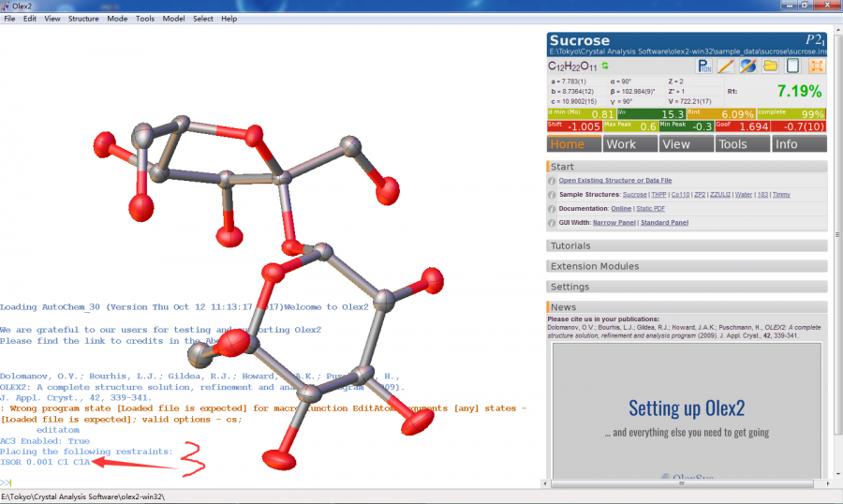Open the Edit menu

[30, 19]
